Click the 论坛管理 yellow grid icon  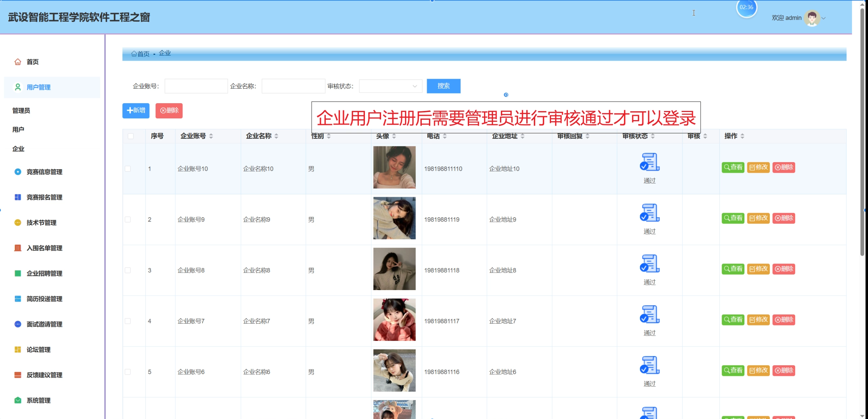pos(18,350)
